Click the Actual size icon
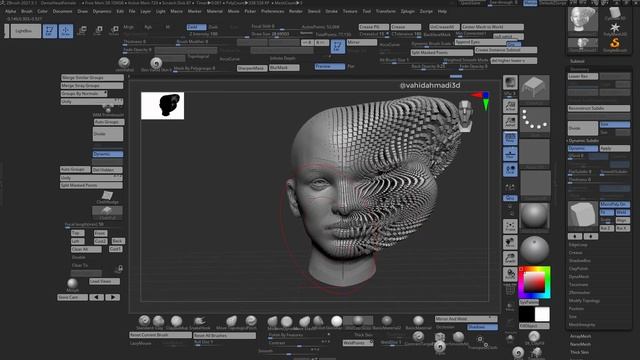The image size is (640, 360). [x=510, y=107]
